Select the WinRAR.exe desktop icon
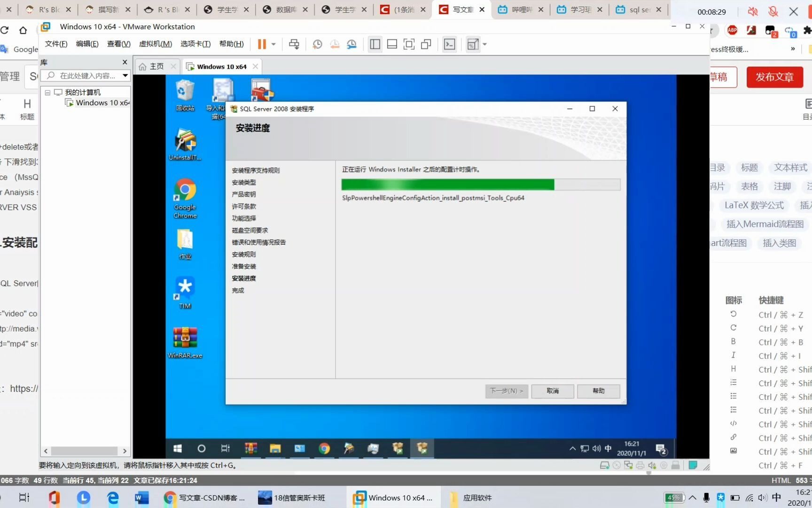This screenshot has width=812, height=508. click(185, 343)
